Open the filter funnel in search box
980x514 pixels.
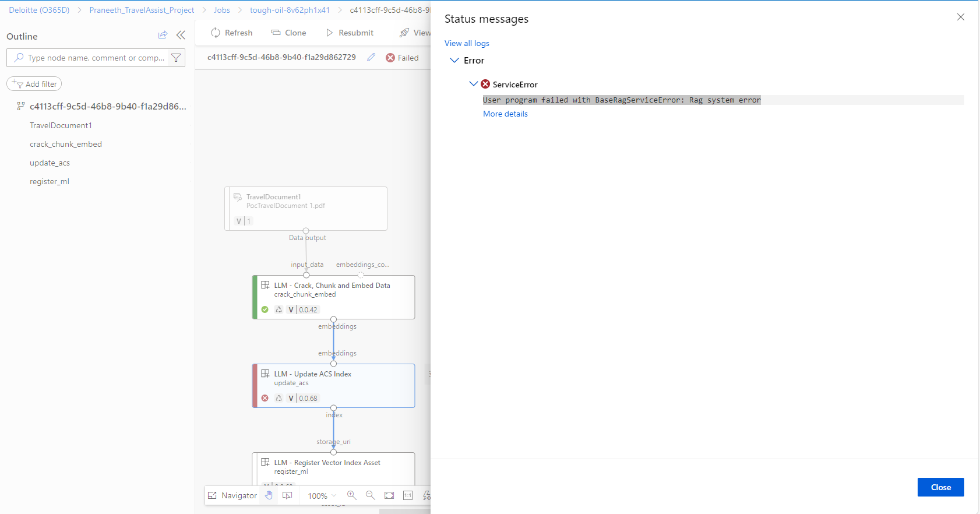pyautogui.click(x=176, y=58)
